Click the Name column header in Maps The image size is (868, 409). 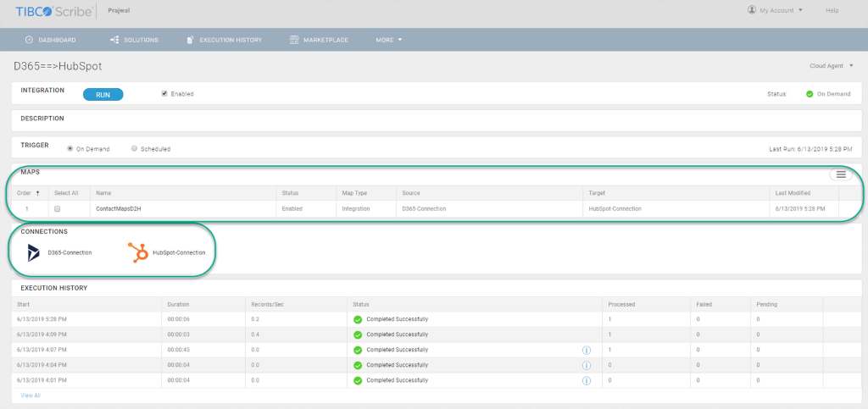(103, 193)
